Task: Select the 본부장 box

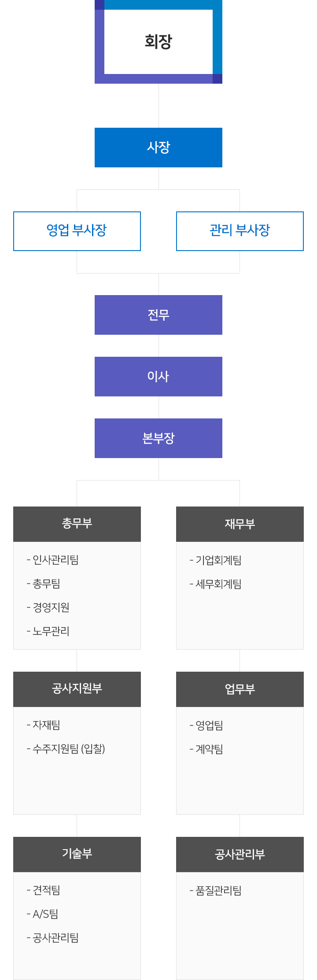Action: coord(158,438)
